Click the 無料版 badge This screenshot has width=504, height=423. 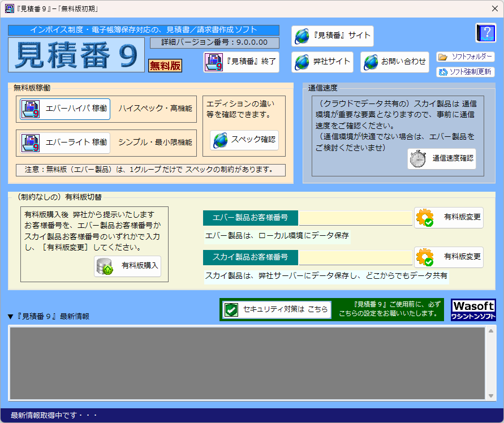coord(165,66)
